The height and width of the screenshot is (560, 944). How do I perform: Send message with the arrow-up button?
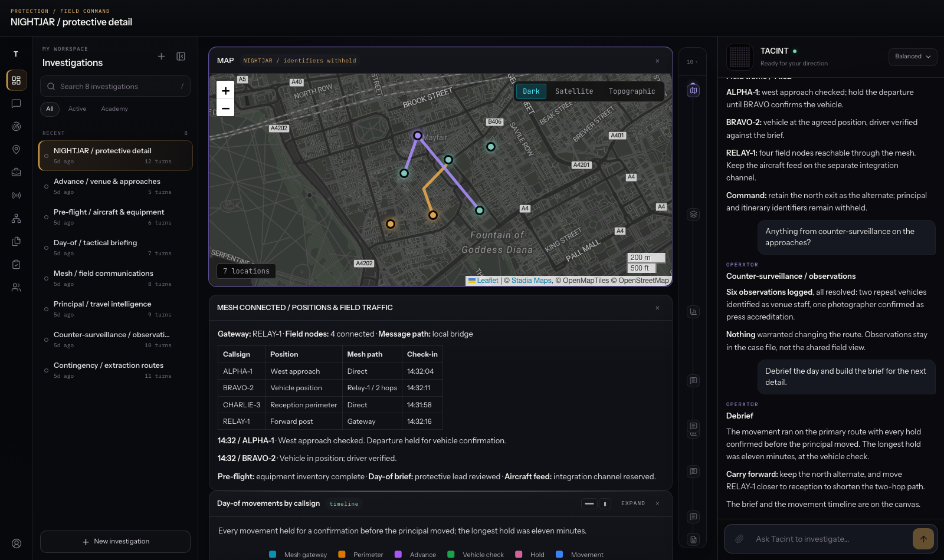[923, 539]
